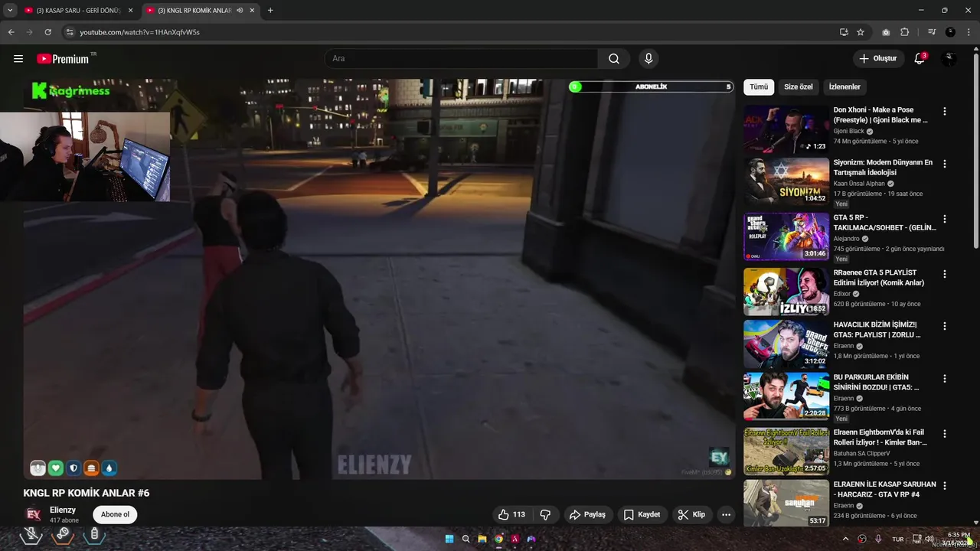Open Chrome three-dot menu
980x551 pixels.
pyautogui.click(x=969, y=32)
